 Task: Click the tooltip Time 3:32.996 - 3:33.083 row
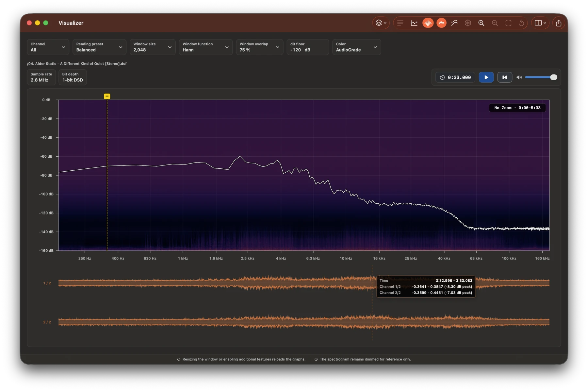click(x=426, y=280)
